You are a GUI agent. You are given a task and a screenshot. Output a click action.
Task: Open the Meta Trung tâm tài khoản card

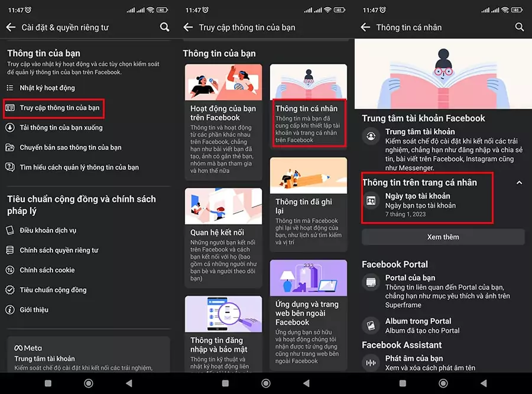[89, 354]
